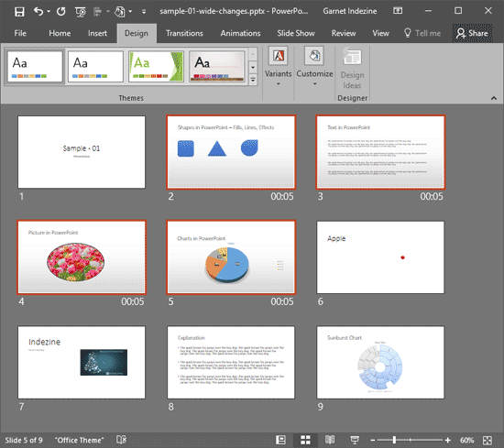Click the 00:05 timing under slide 4
This screenshot has width=504, height=448.
[133, 301]
